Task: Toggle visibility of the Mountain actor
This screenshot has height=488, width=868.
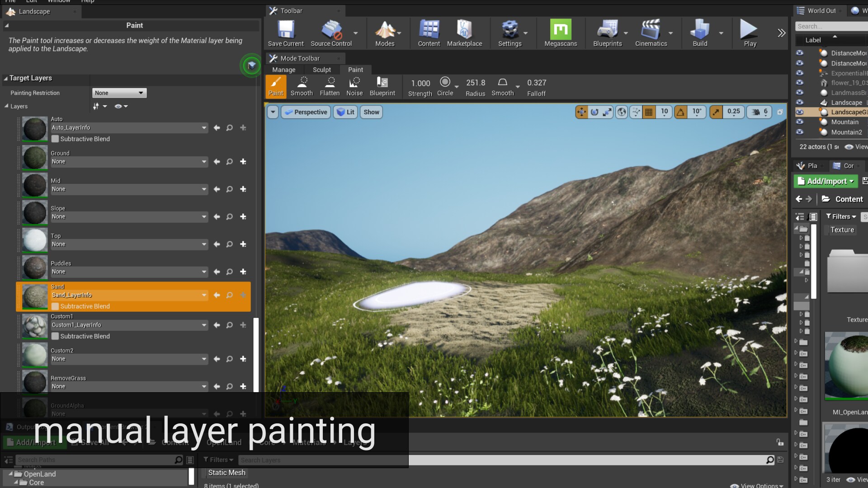Action: 800,122
